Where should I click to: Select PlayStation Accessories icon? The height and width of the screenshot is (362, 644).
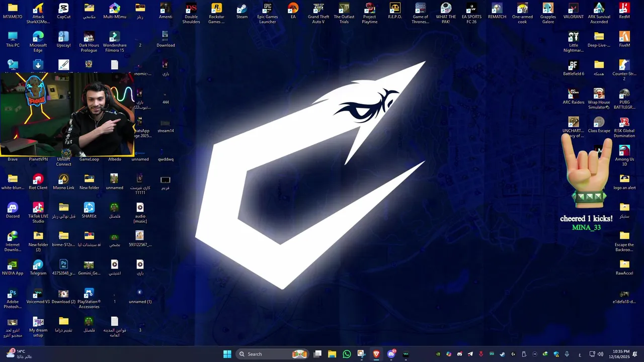click(89, 299)
